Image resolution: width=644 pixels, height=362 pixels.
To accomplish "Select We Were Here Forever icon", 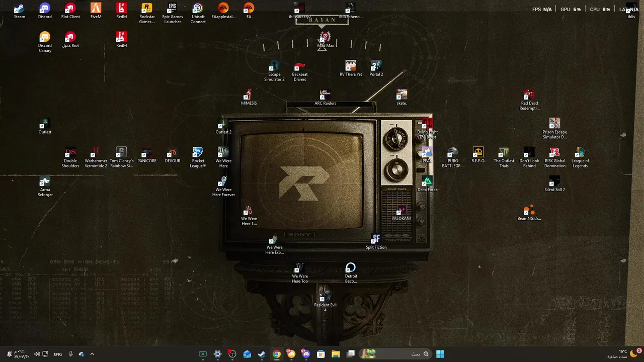I will (x=223, y=187).
